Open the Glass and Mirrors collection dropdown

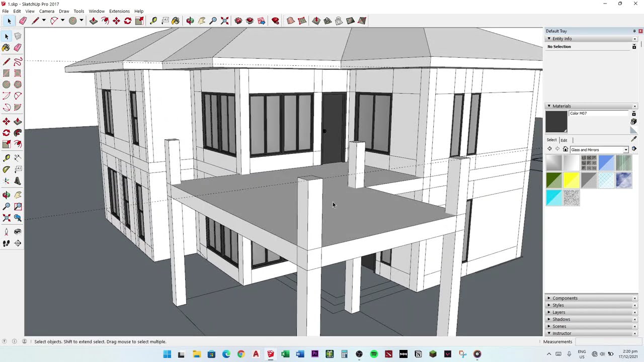(626, 150)
